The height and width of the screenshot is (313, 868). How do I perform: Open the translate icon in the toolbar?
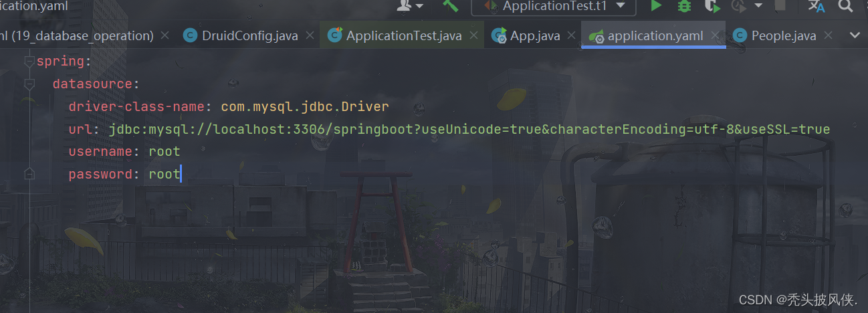(816, 6)
